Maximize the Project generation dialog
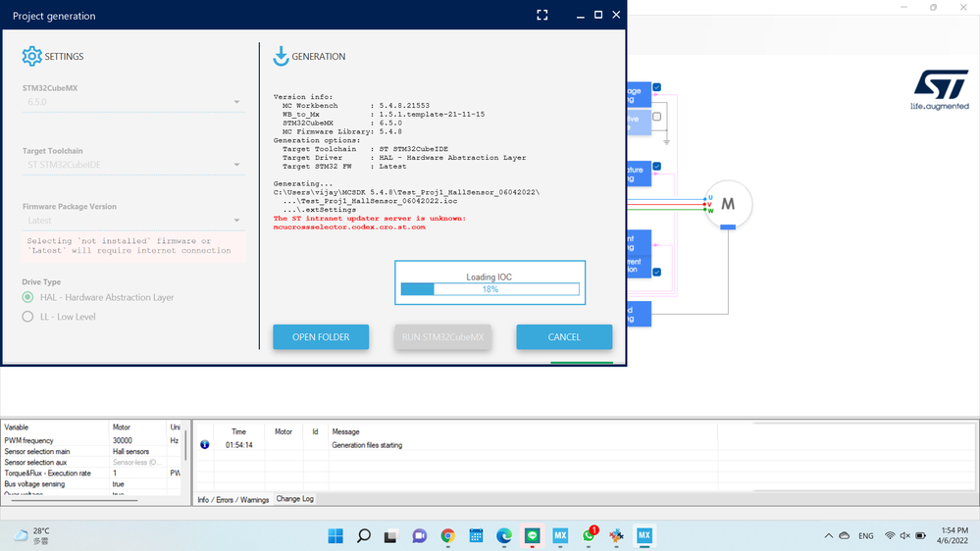This screenshot has width=980, height=551. coord(598,15)
